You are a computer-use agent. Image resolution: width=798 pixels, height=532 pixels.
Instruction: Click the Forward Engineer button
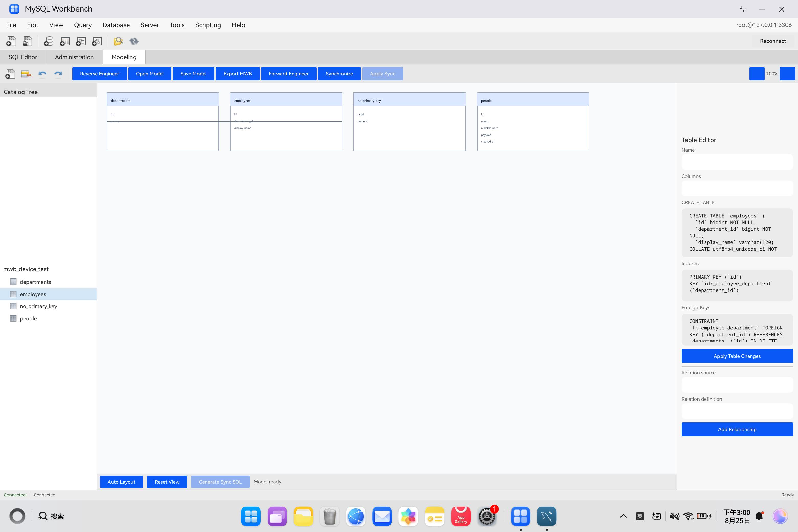(289, 74)
